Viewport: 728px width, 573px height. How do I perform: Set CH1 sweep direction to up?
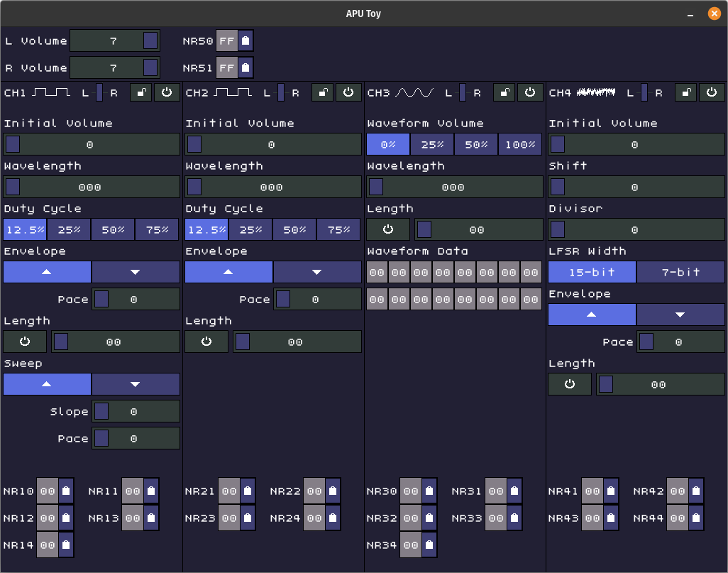(x=47, y=384)
